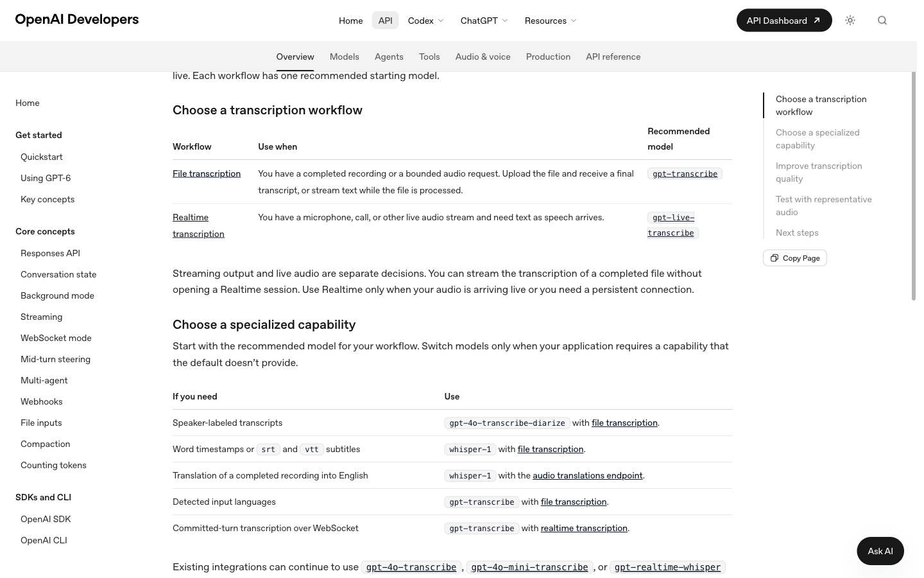The height and width of the screenshot is (578, 924).
Task: Jump to Next steps section
Action: coord(797,232)
